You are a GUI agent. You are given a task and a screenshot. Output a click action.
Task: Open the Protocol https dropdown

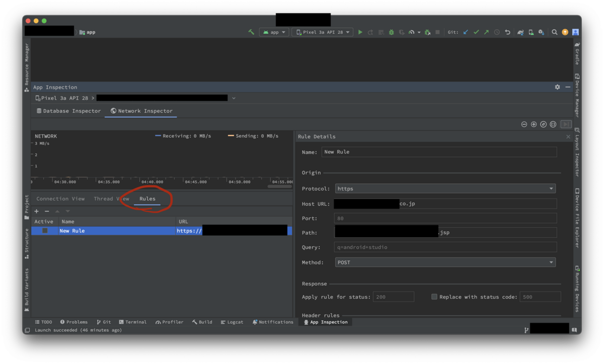445,189
